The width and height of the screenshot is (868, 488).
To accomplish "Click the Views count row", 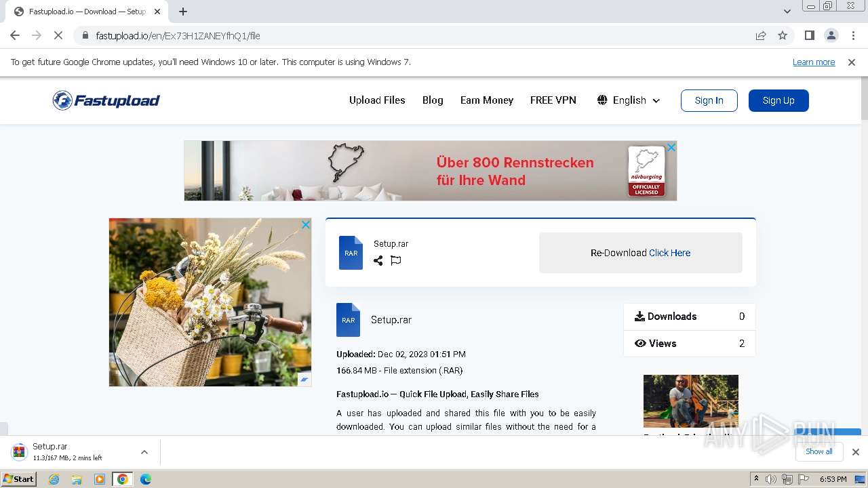I will coord(689,344).
